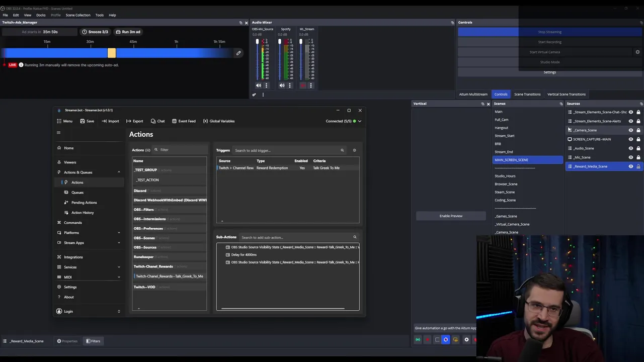Viewport: 644px width, 362px height.
Task: Click the ad schedule edit pencil icon
Action: (238, 53)
